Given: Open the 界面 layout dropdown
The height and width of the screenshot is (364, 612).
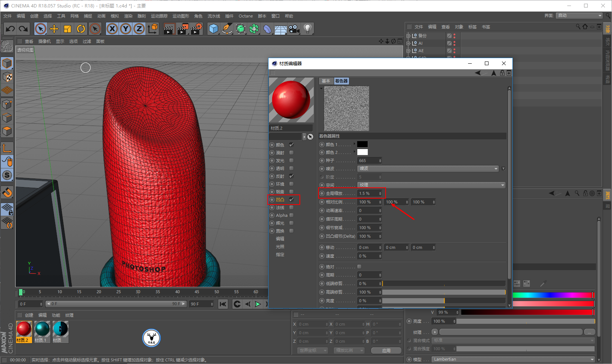Looking at the screenshot, I should click(x=579, y=16).
